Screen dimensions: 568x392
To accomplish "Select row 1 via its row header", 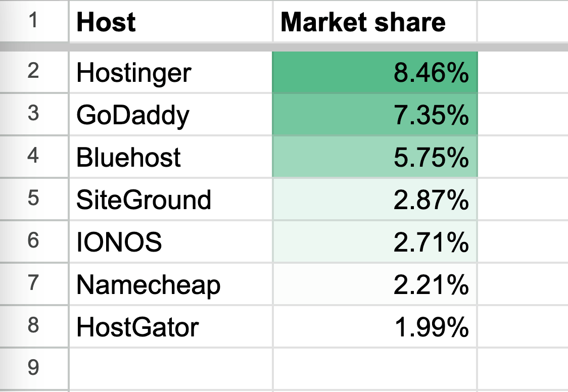I will point(33,22).
